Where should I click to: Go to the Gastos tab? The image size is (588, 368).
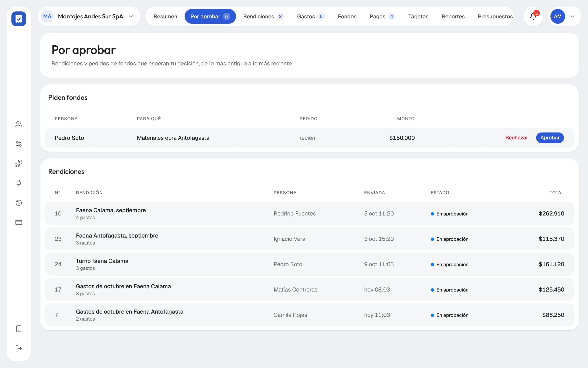pos(311,17)
